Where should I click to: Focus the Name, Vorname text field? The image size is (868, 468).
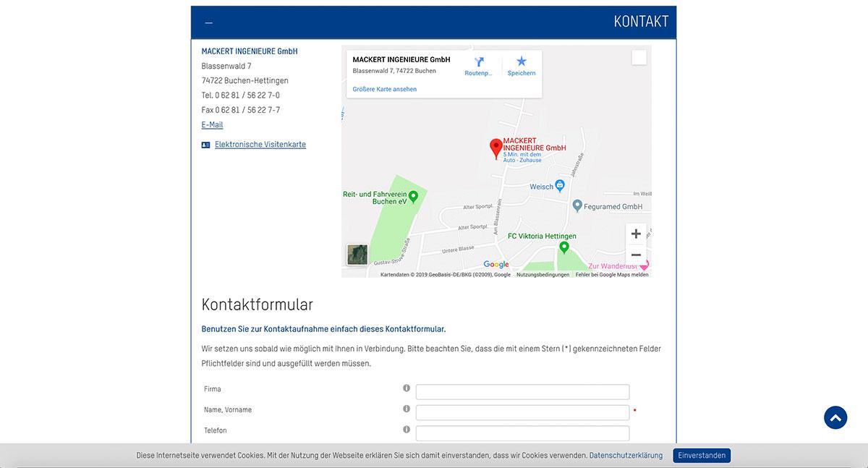point(522,412)
